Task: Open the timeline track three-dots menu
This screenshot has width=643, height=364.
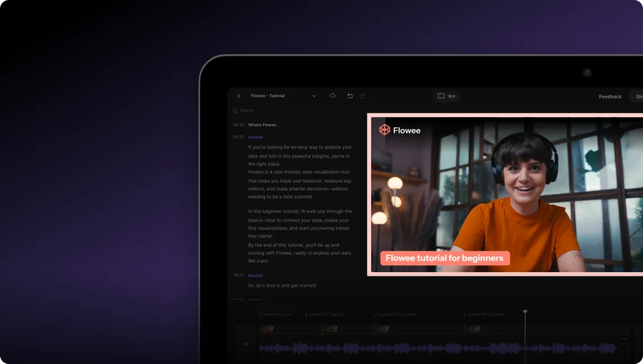Action: pos(624,339)
